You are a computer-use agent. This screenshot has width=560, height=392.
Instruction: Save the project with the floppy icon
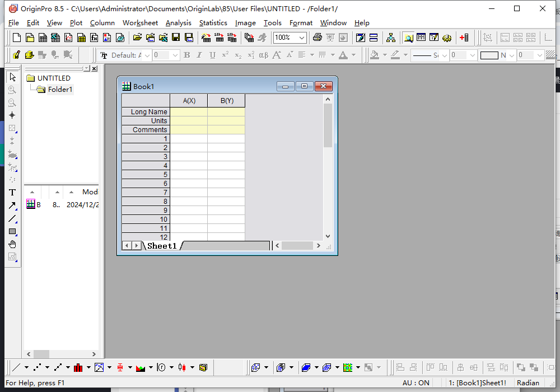coord(176,38)
